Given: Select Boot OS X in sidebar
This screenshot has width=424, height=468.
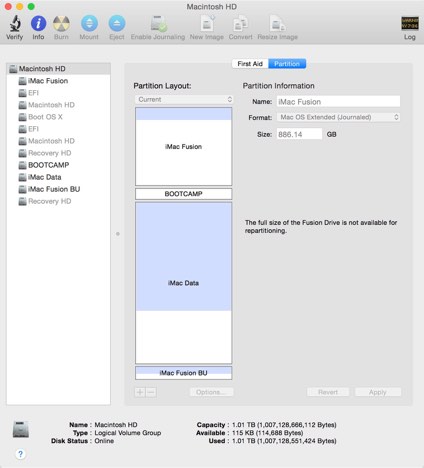Looking at the screenshot, I should point(58,117).
